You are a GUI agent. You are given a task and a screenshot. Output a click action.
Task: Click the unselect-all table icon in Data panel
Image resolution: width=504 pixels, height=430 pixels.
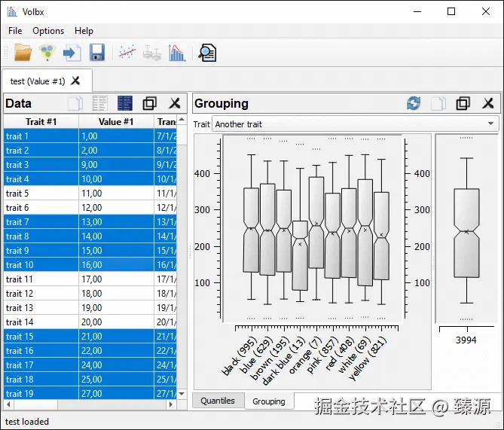click(100, 103)
